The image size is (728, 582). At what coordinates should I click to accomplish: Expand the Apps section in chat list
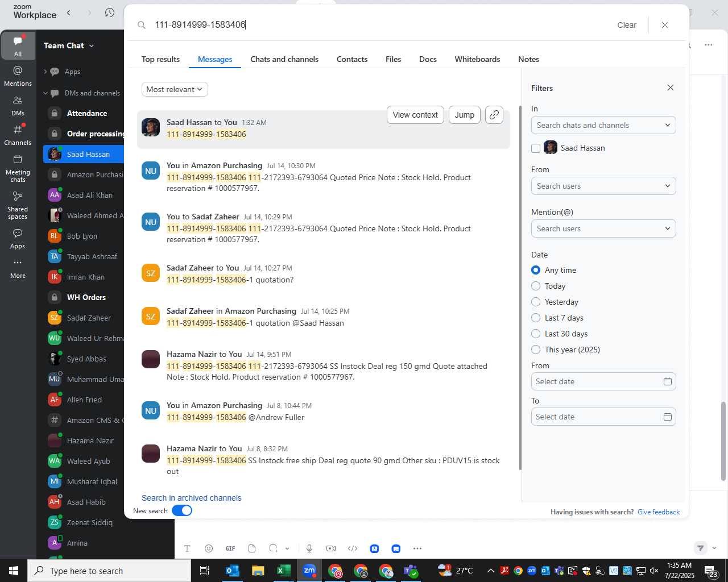coord(45,72)
